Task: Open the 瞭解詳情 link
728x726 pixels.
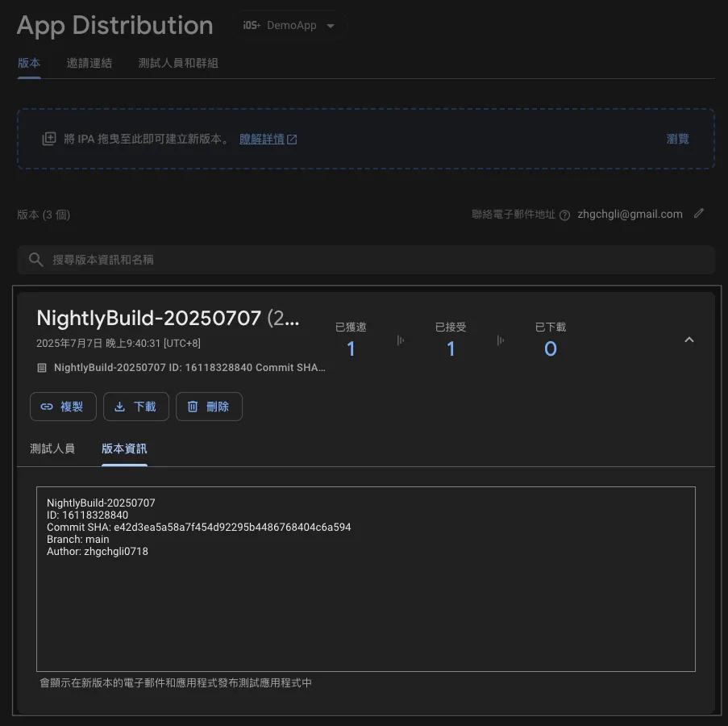Action: point(268,139)
